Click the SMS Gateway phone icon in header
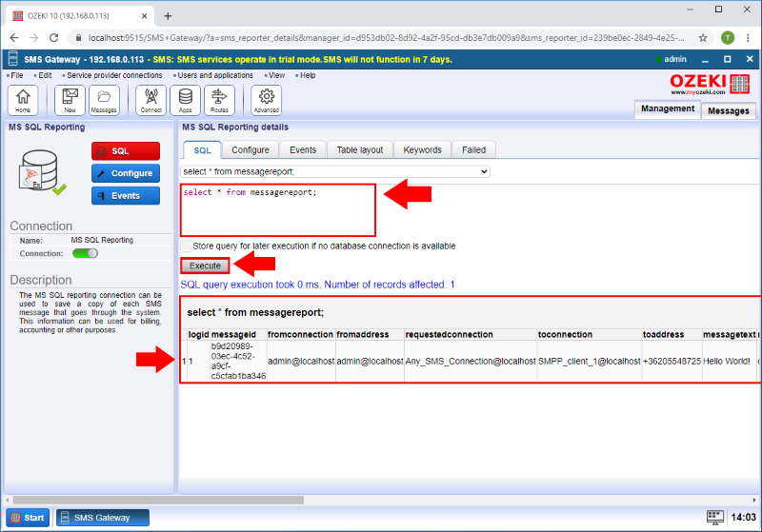The image size is (762, 532). [x=13, y=59]
